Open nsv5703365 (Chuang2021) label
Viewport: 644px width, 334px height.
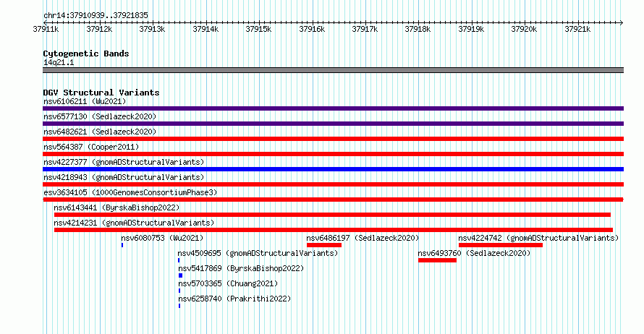click(228, 283)
